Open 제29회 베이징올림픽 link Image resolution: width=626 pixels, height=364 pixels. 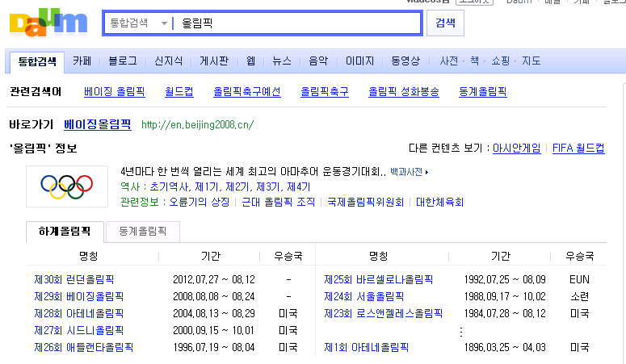(78, 296)
